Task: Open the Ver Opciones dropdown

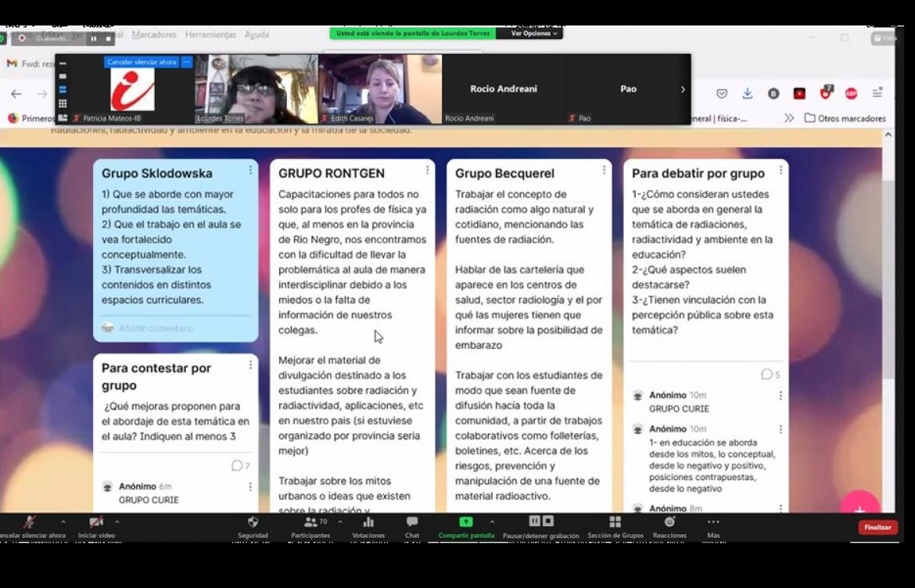Action: 533,34
